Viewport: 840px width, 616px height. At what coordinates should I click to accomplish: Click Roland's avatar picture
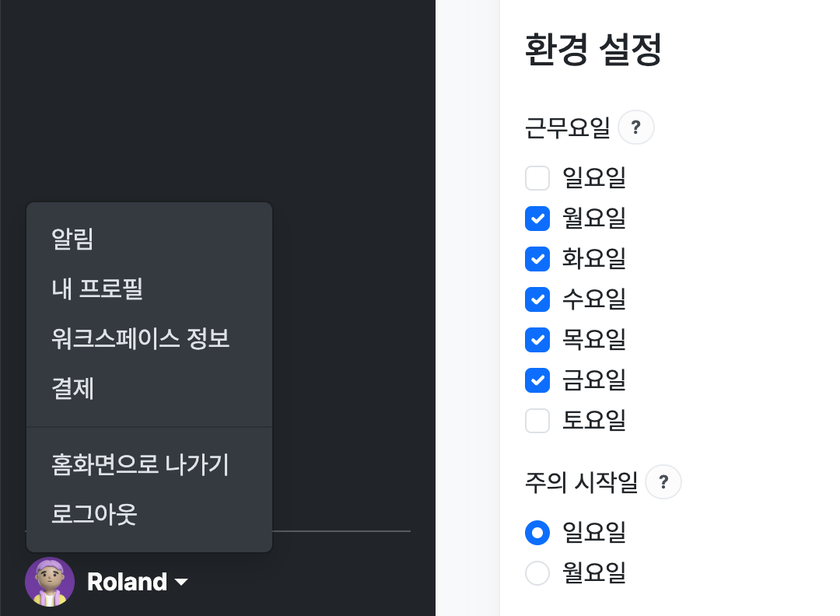coord(50,582)
